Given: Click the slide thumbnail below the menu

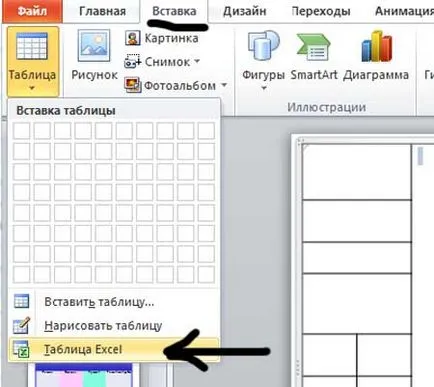Looking at the screenshot, I should point(84,375).
